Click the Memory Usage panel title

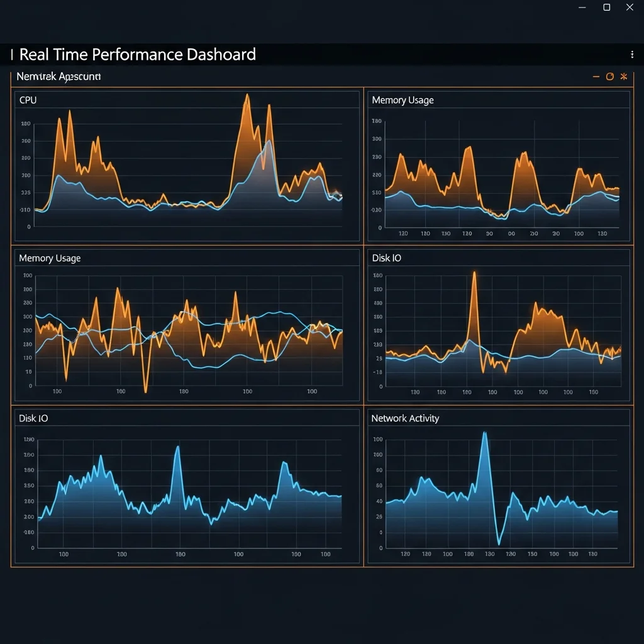click(x=50, y=258)
